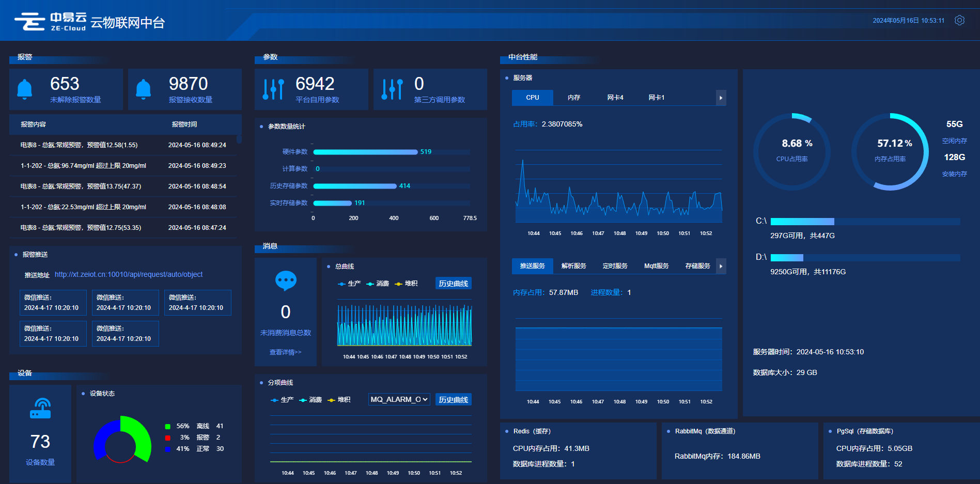This screenshot has width=980, height=484.
Task: Toggle 生产 legend in 总曲线 chart
Action: tap(349, 284)
